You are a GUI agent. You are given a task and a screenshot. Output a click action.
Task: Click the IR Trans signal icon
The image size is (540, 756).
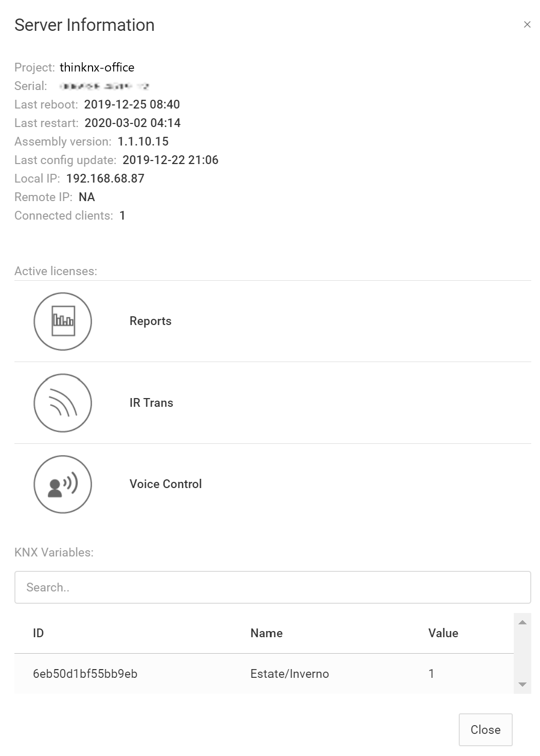(63, 403)
